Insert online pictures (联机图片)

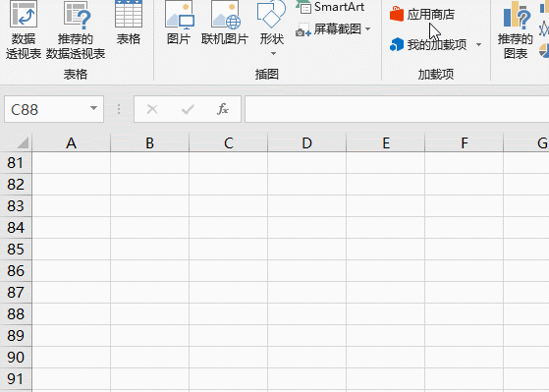tap(225, 24)
